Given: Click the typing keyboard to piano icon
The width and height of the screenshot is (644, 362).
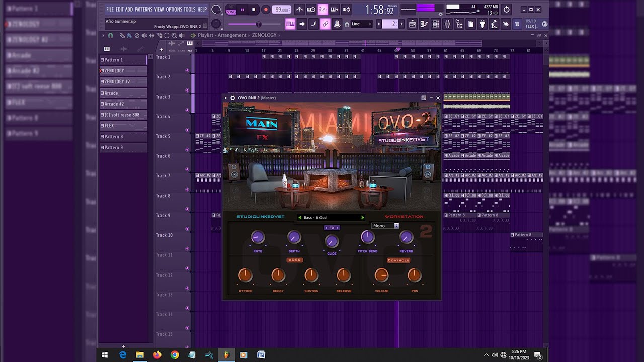Looking at the screenshot, I should [x=290, y=24].
